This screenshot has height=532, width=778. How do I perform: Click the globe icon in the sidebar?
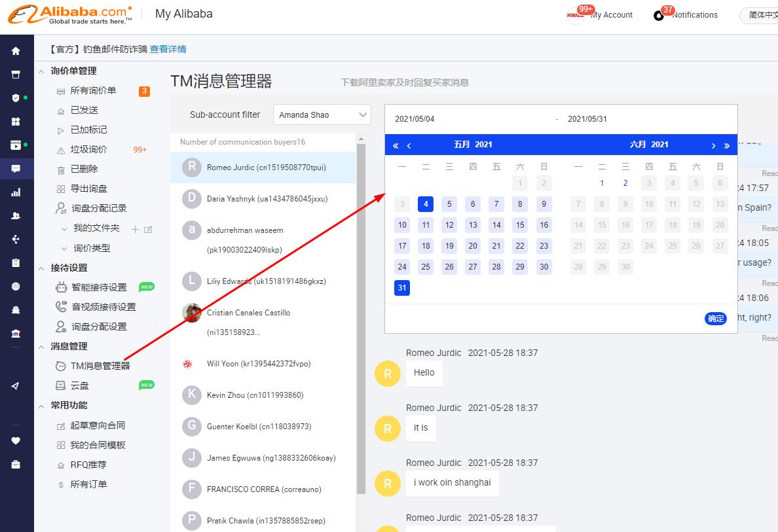coord(16,286)
